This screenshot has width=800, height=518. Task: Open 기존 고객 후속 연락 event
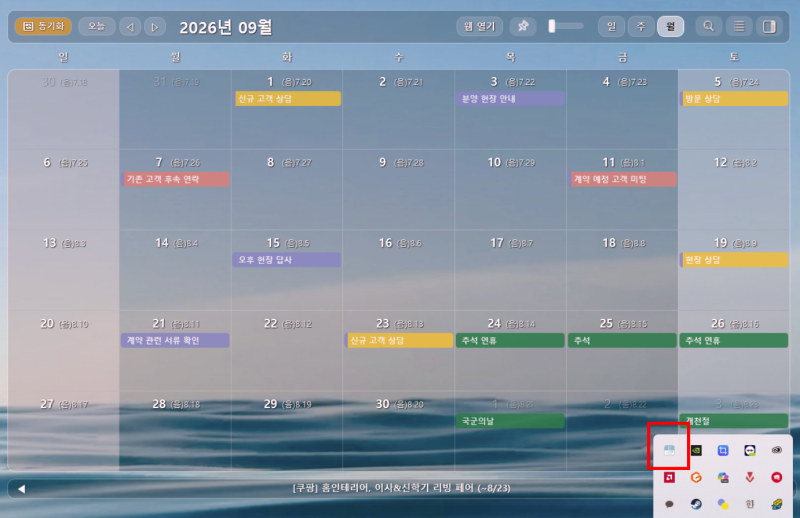[176, 179]
